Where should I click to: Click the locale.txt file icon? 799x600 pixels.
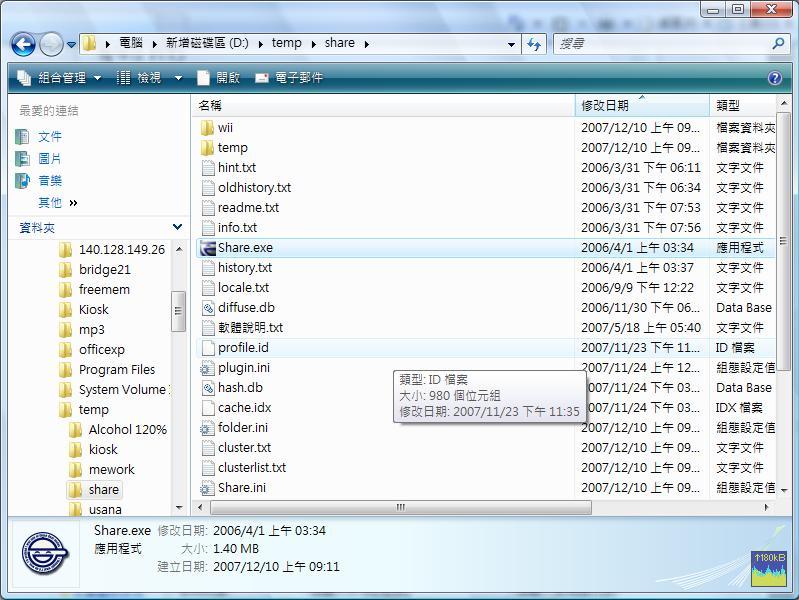point(208,288)
